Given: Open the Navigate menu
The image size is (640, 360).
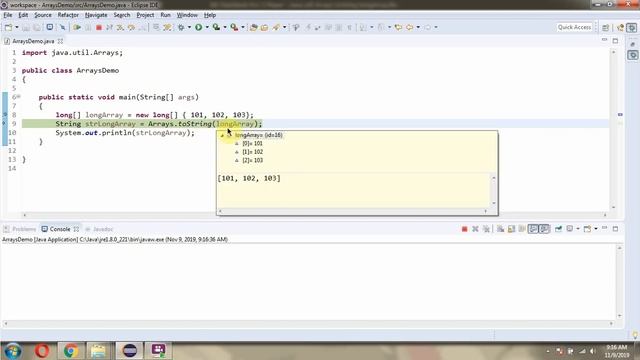Looking at the screenshot, I should coord(96,15).
